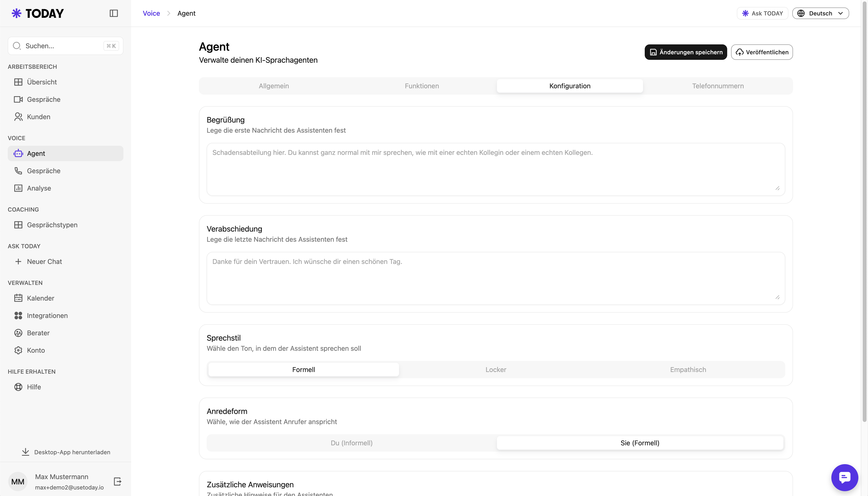Screen dimensions: 868x496
Task: Click the Suchen search field
Action: click(x=65, y=46)
